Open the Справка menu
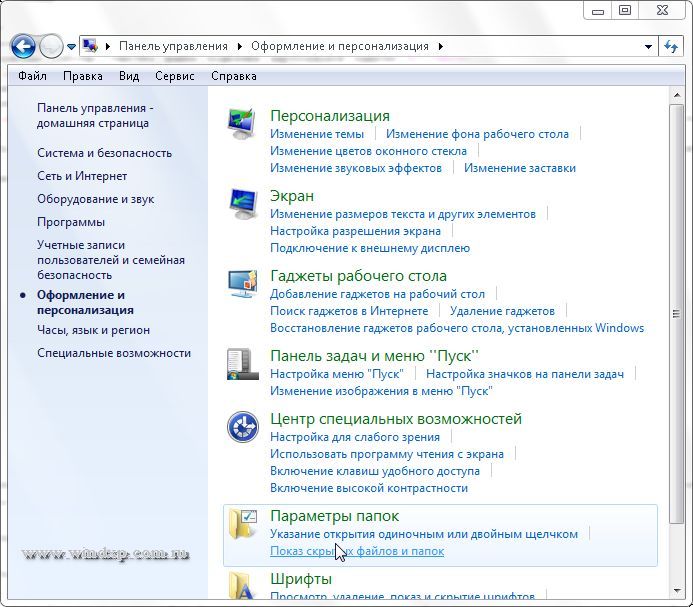This screenshot has width=693, height=607. click(234, 76)
